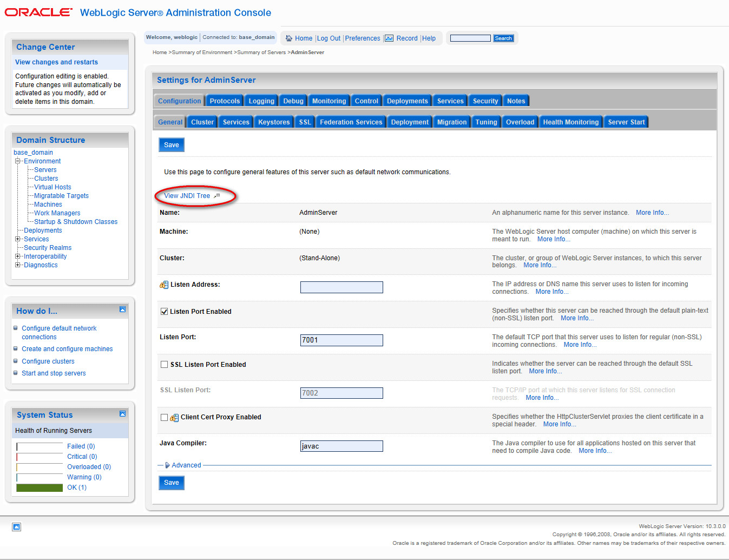
Task: Open the Notes tab
Action: coord(516,101)
